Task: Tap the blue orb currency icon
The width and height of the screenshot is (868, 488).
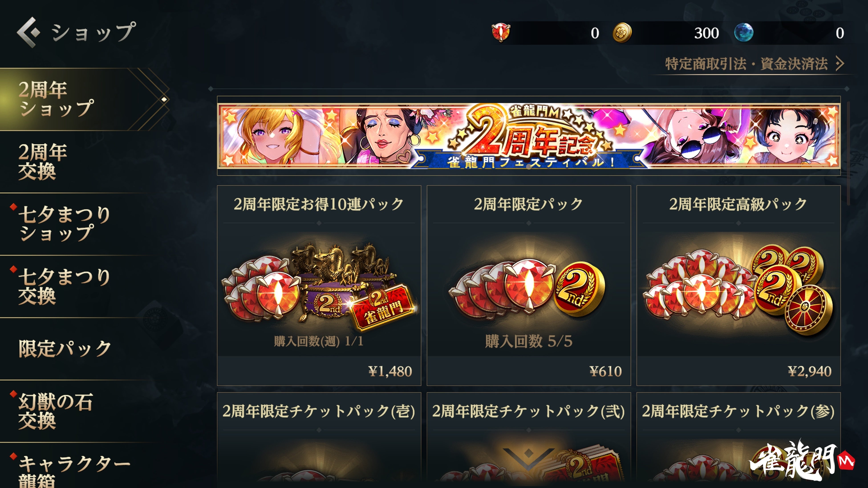Action: coord(744,33)
